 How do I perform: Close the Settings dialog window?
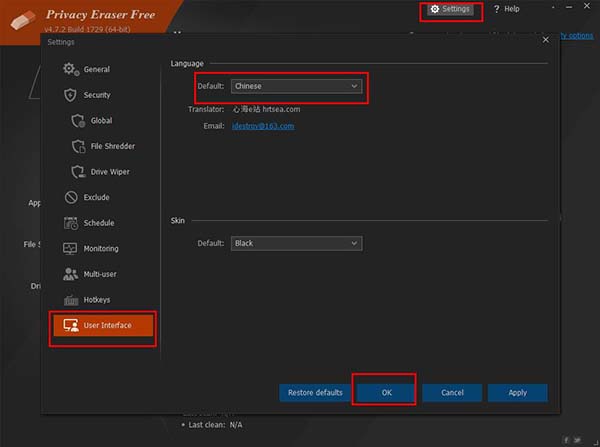pos(545,40)
